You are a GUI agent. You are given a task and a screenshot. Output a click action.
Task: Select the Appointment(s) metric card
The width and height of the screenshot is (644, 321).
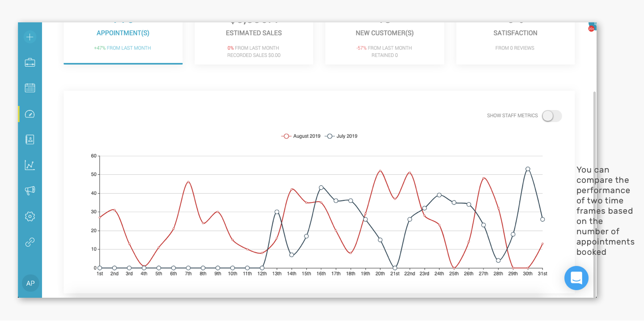[x=123, y=43]
